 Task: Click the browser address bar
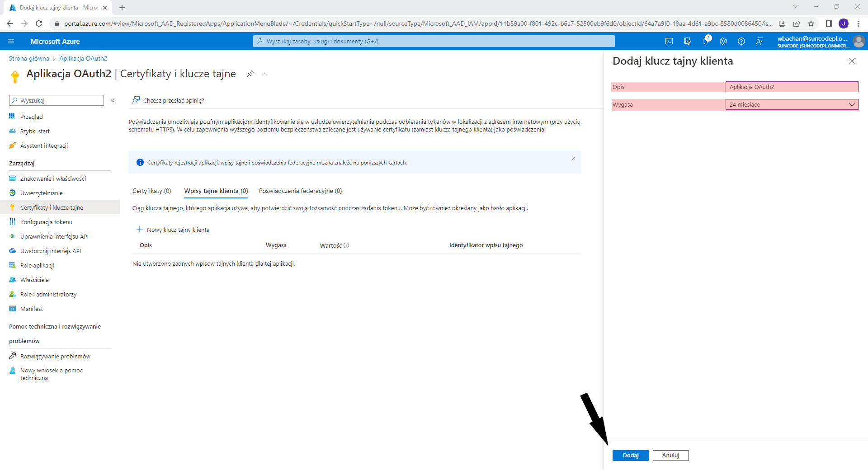tap(418, 23)
